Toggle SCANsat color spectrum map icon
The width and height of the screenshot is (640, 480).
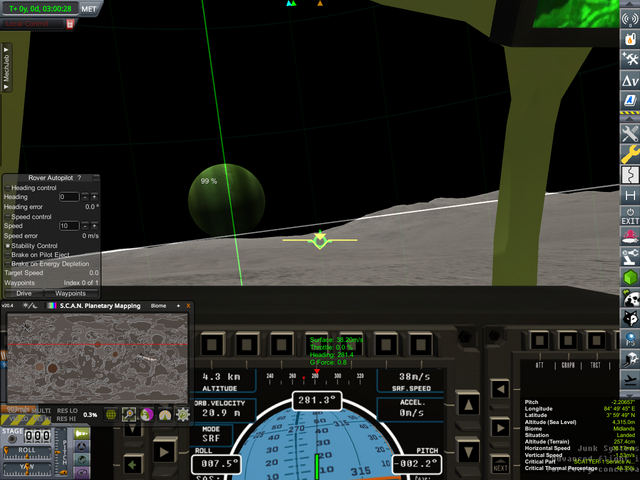(x=51, y=306)
